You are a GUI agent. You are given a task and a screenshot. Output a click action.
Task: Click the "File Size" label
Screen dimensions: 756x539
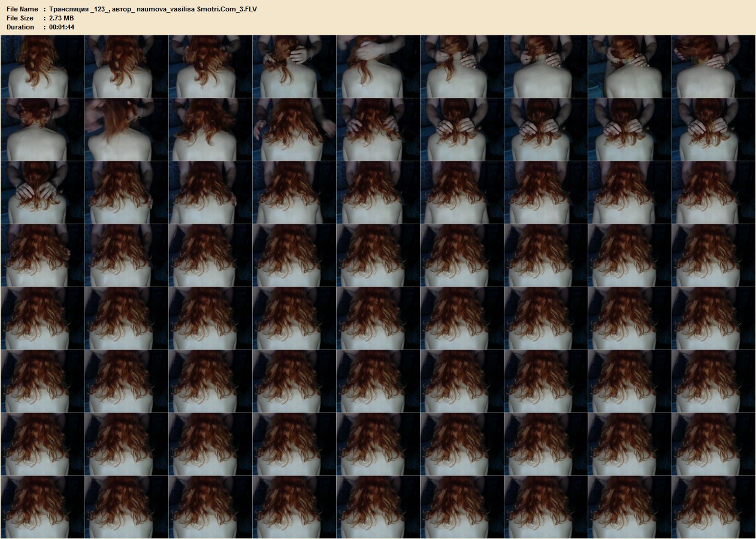click(20, 18)
